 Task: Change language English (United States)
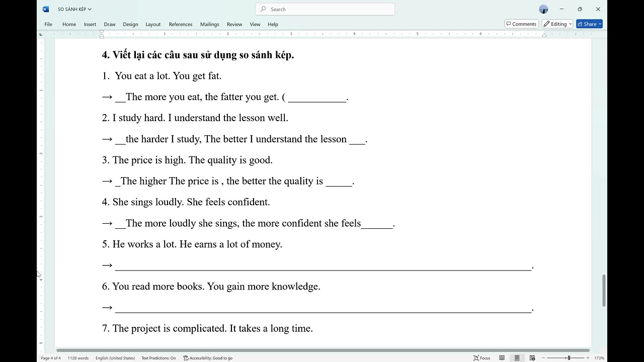(x=115, y=358)
